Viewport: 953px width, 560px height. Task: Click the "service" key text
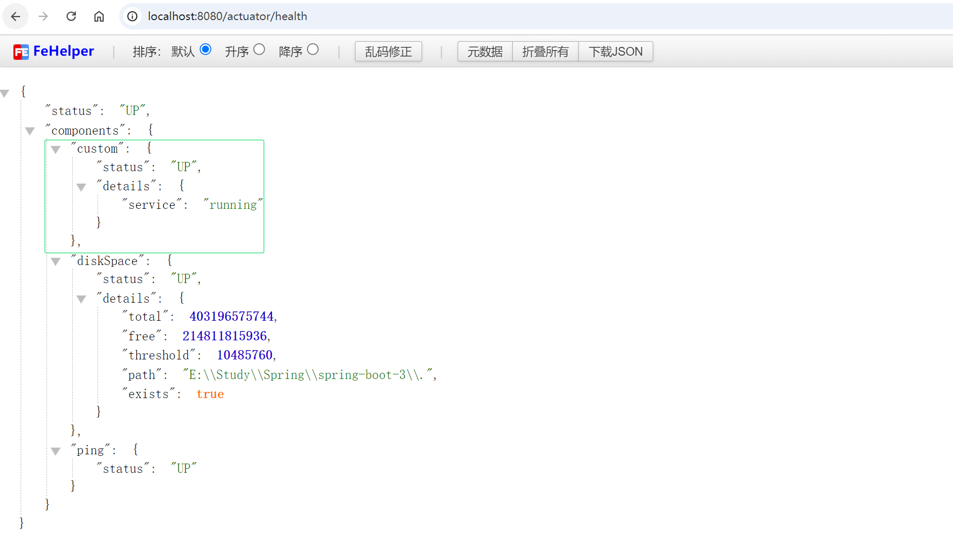click(152, 205)
